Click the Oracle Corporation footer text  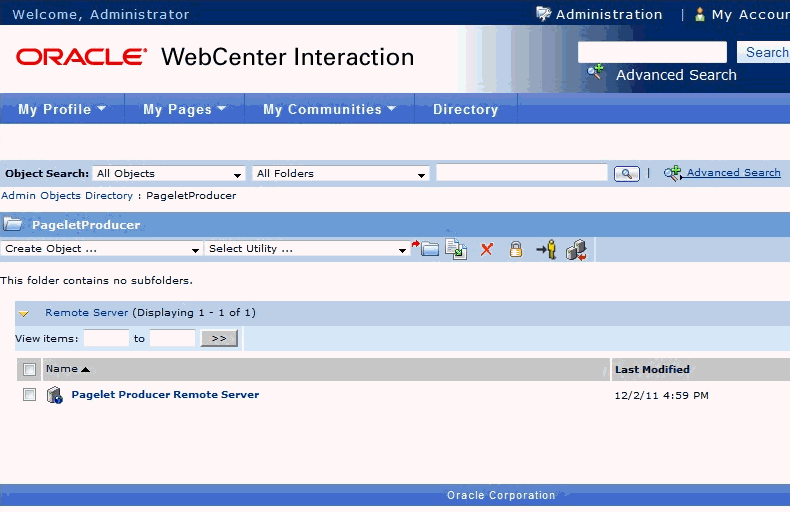tap(501, 495)
